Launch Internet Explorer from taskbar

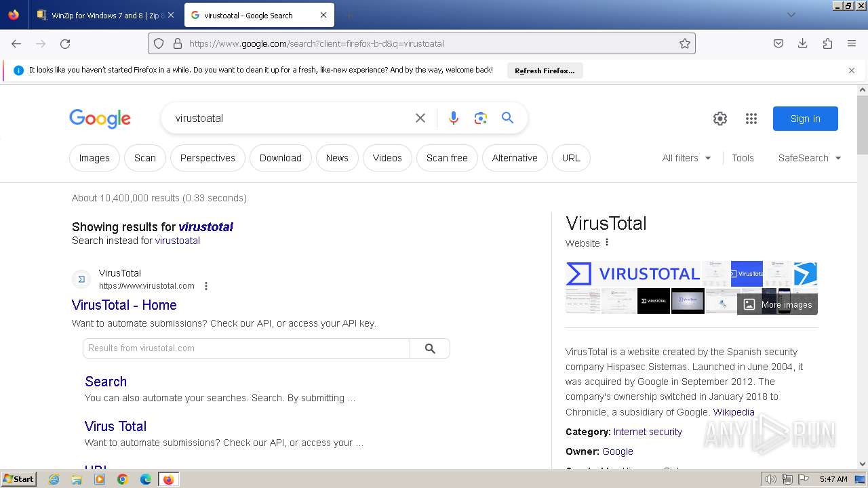[54, 479]
